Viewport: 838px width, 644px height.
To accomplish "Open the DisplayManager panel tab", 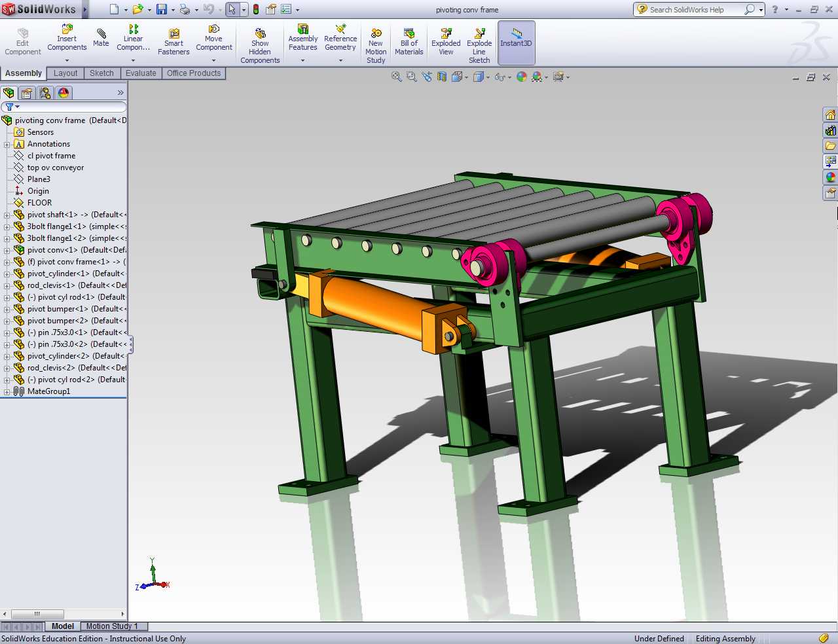I will coord(64,93).
